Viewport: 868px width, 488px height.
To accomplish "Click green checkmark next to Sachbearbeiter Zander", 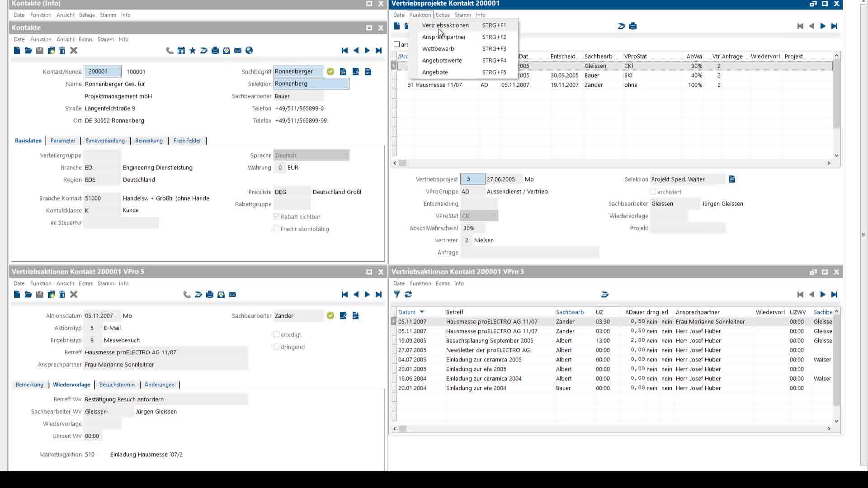I will pos(330,316).
